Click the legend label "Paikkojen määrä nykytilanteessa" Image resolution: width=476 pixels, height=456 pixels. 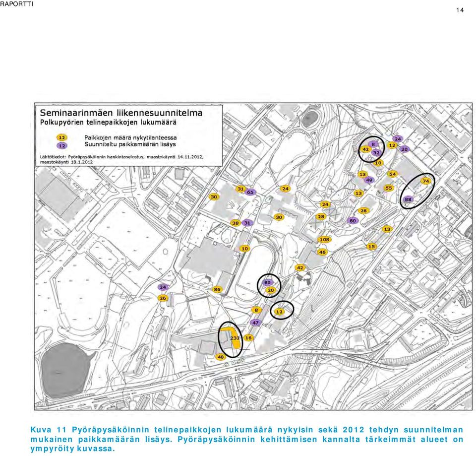[x=130, y=137]
